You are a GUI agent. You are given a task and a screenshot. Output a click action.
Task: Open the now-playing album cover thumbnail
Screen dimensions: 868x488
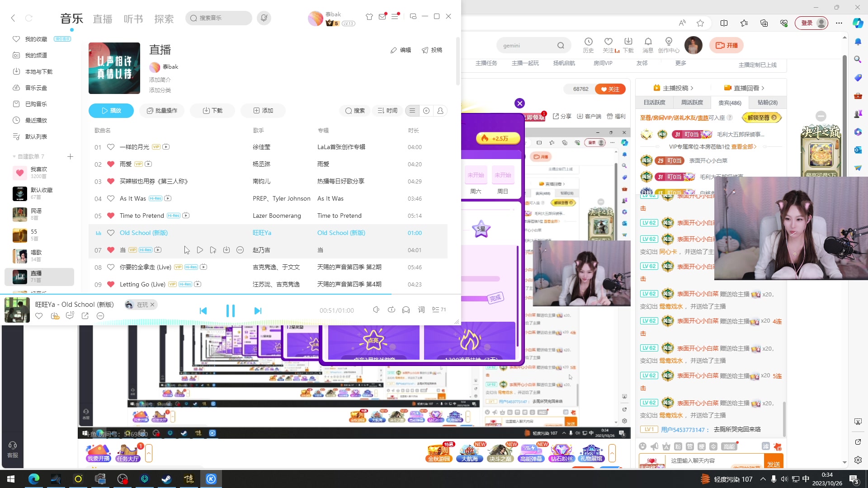point(17,310)
